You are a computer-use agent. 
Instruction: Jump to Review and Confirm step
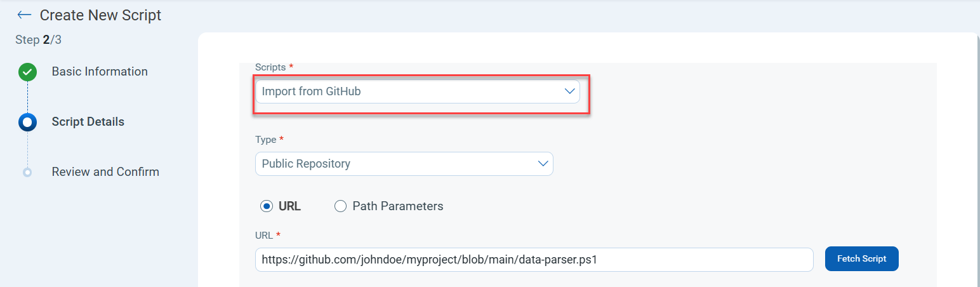click(x=105, y=172)
